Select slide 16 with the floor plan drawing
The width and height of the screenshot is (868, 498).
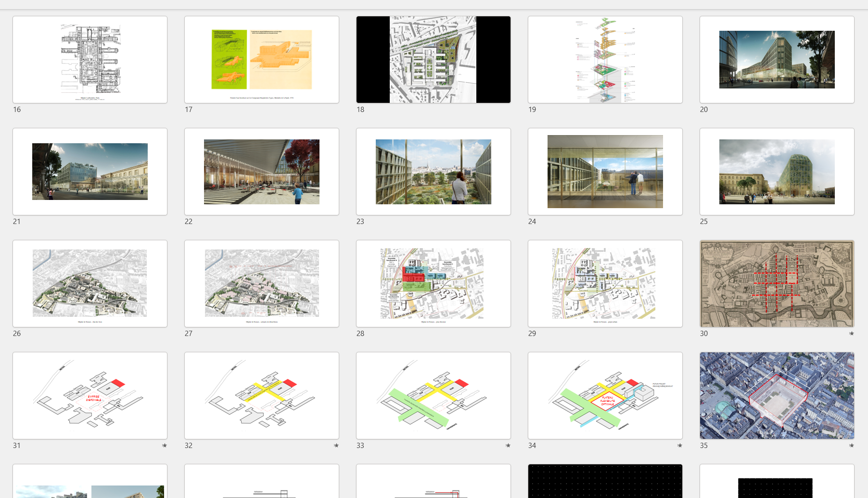[x=90, y=60]
